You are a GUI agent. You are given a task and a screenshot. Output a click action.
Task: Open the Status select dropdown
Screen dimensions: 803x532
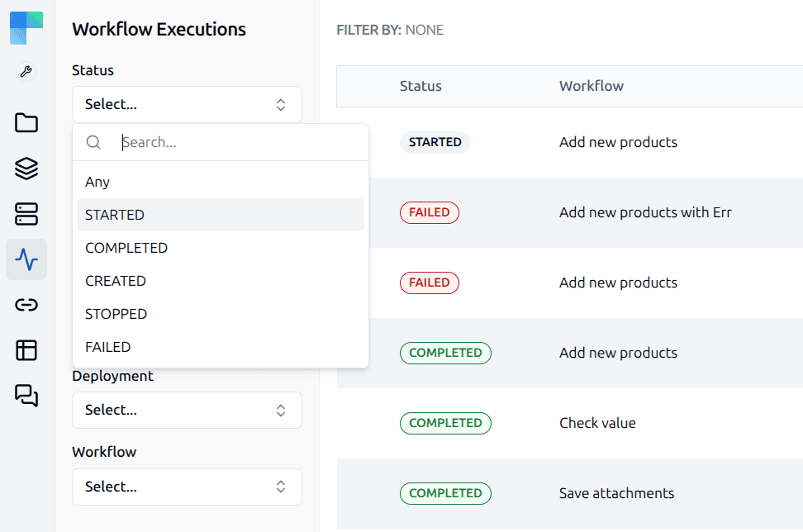click(187, 104)
